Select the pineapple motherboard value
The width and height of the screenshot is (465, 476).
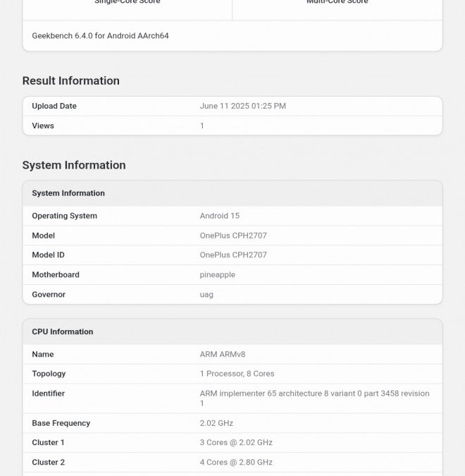click(x=217, y=275)
